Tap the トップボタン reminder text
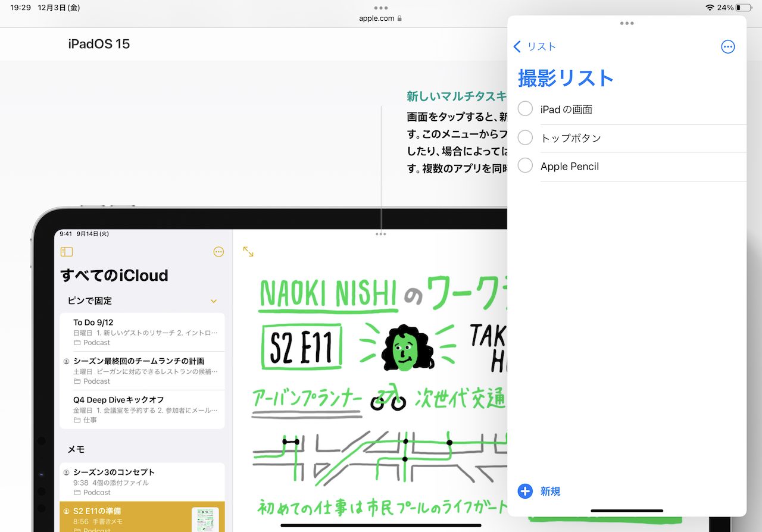 coord(571,138)
